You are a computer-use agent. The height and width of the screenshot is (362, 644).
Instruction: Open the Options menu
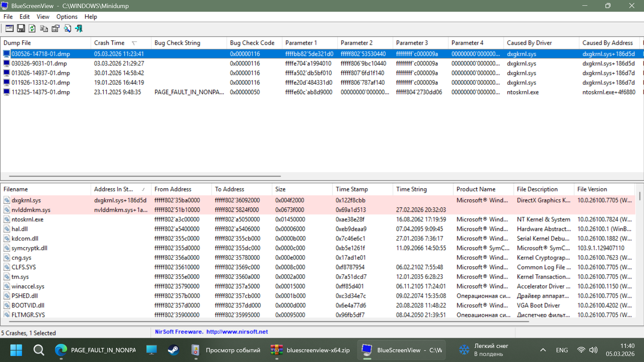67,17
